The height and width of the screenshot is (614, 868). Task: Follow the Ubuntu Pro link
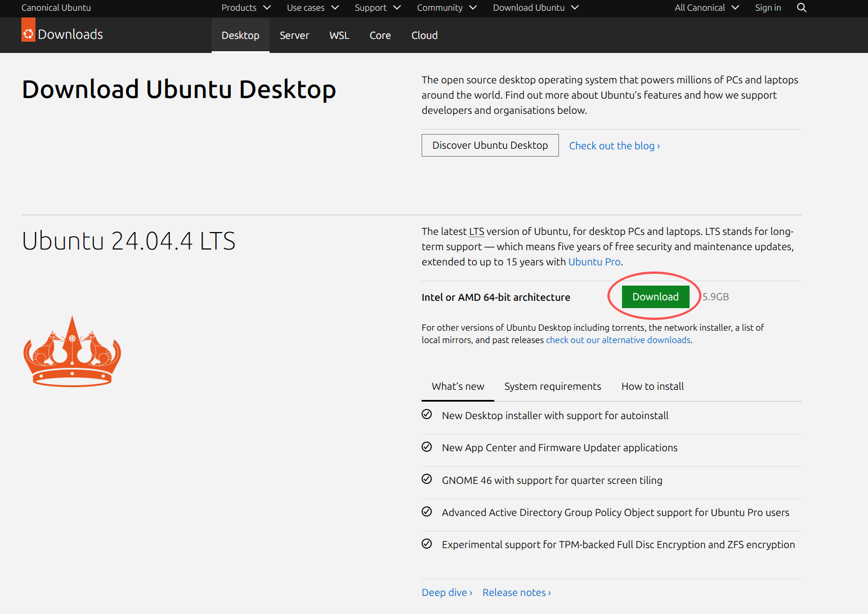594,262
